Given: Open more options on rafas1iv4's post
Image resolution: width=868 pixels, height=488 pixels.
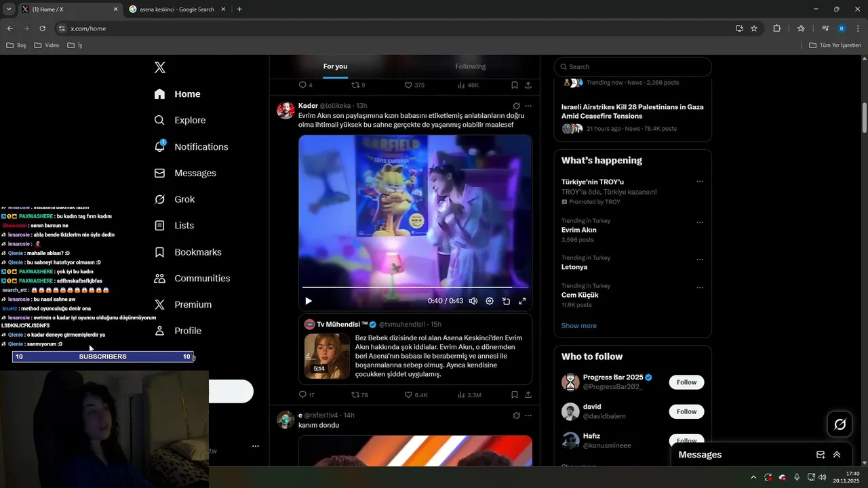Looking at the screenshot, I should 528,415.
